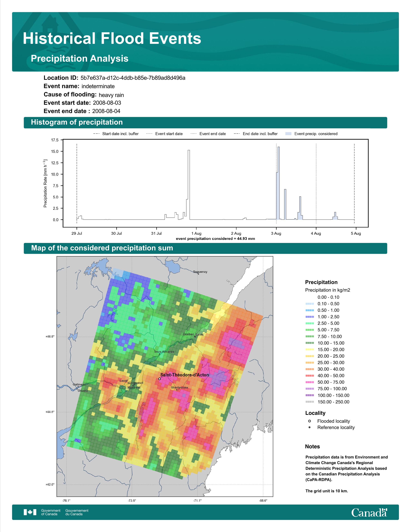
Task: Click the Precipitation Rate y-axis label
Action: [x=45, y=183]
